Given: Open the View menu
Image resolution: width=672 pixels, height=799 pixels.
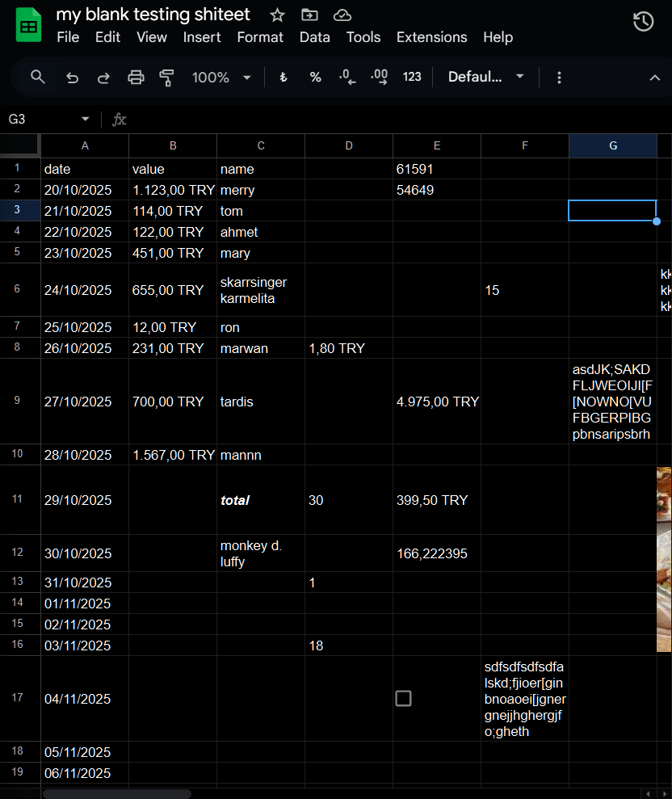Looking at the screenshot, I should (x=151, y=37).
